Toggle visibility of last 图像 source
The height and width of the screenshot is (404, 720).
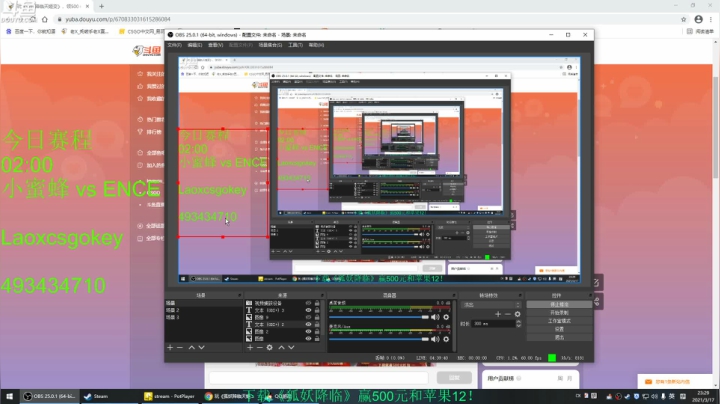[x=308, y=338]
